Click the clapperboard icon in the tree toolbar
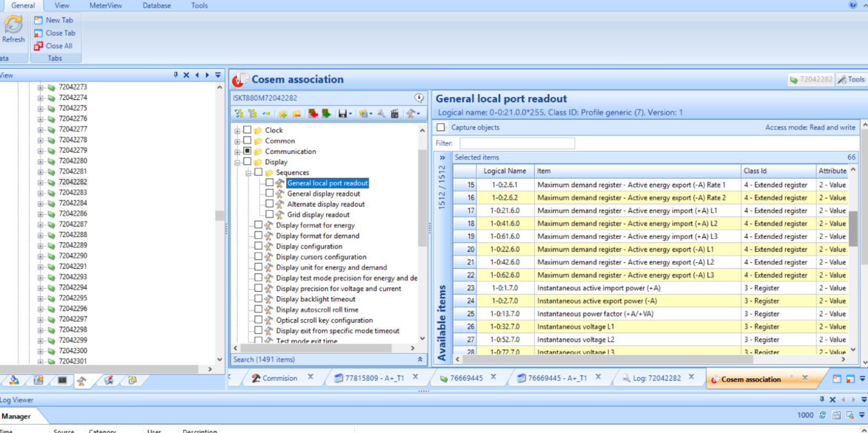Viewport: 868px width, 433px height. click(x=395, y=114)
